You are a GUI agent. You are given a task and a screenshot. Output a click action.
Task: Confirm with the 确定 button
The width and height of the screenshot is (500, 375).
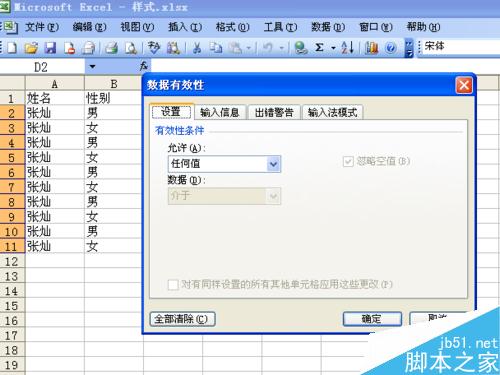tap(372, 319)
